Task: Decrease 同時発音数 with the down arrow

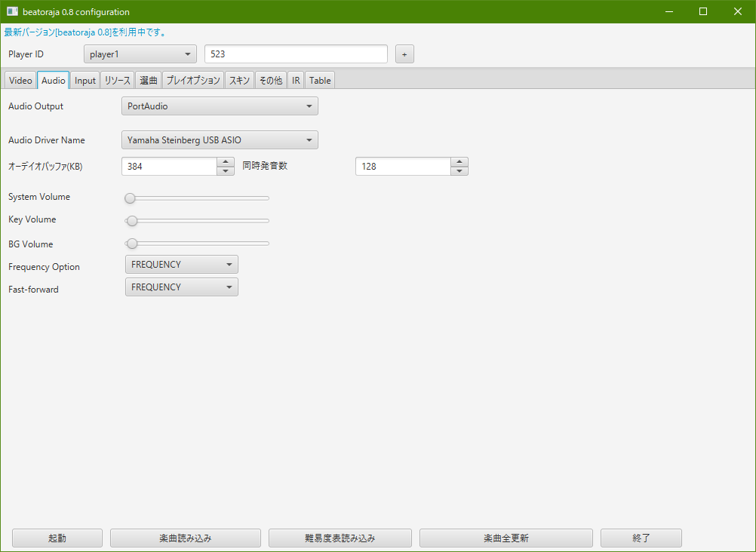Action: pos(459,170)
